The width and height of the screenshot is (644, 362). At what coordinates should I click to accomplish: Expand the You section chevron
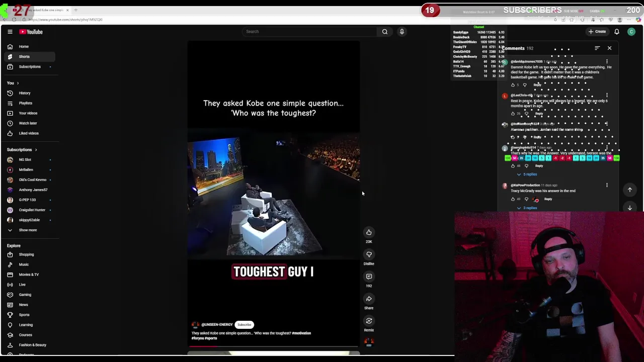pos(18,83)
